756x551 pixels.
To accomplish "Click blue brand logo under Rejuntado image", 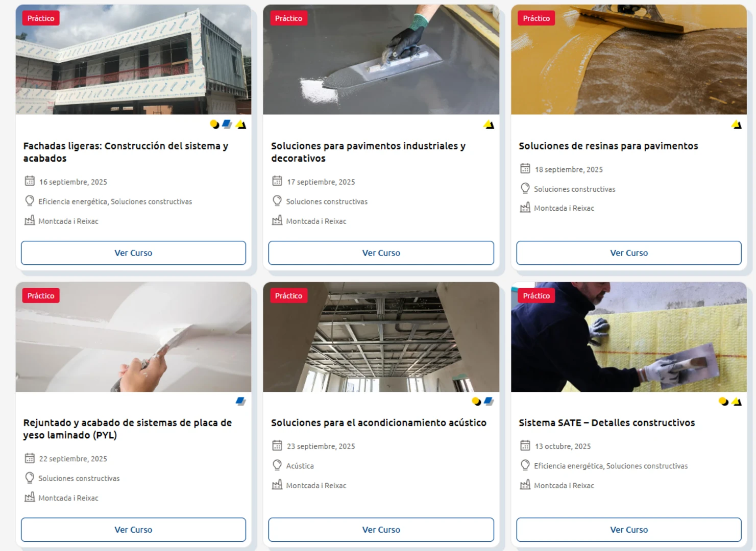I will point(241,402).
